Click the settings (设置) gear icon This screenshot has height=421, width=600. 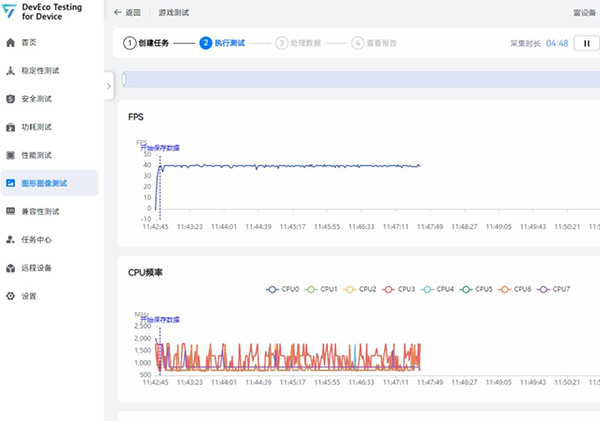pyautogui.click(x=10, y=296)
